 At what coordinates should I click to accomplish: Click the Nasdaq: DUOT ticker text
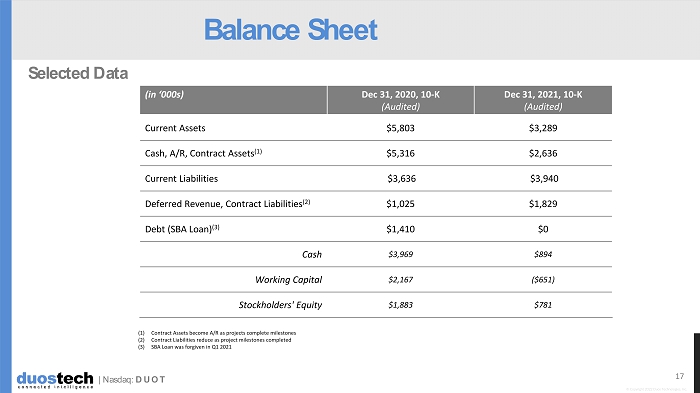[x=134, y=380]
